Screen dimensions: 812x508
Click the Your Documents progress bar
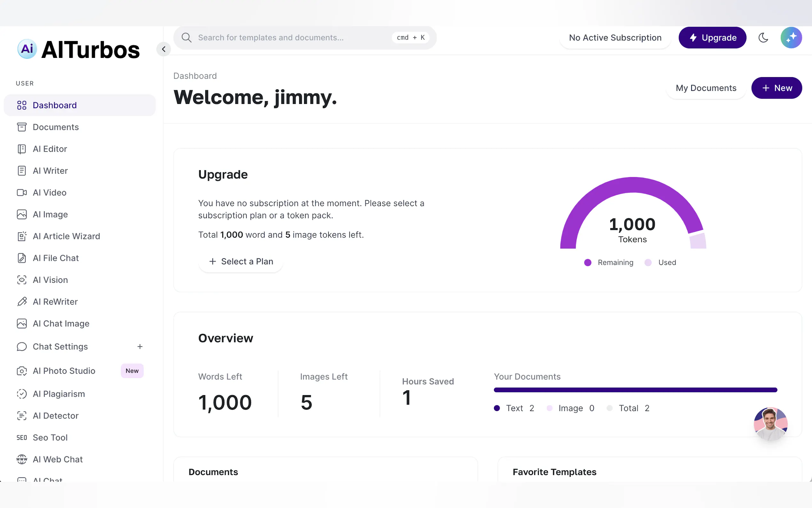click(x=635, y=390)
